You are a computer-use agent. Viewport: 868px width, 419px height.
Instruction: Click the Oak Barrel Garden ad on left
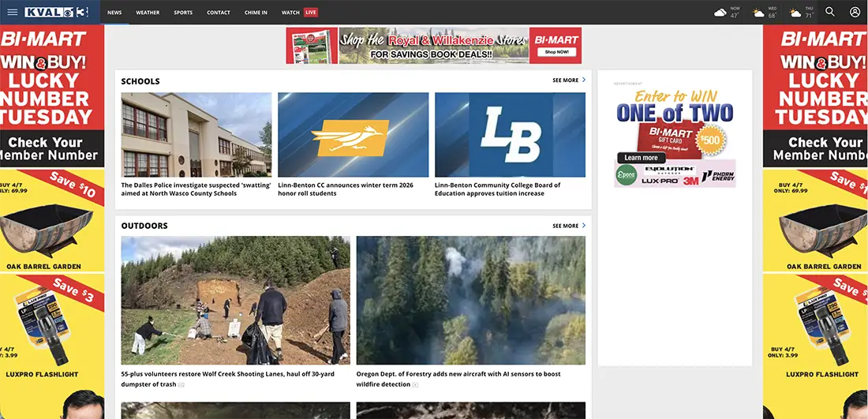click(x=52, y=220)
